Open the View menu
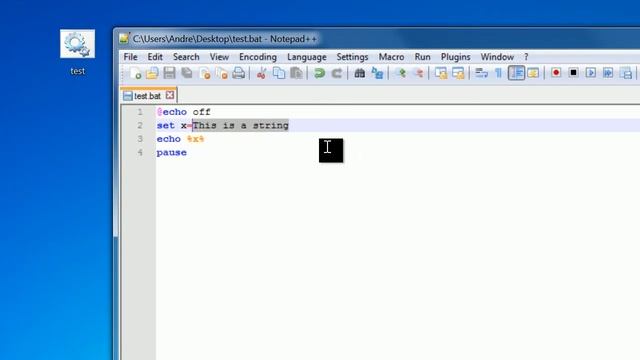 coord(219,57)
